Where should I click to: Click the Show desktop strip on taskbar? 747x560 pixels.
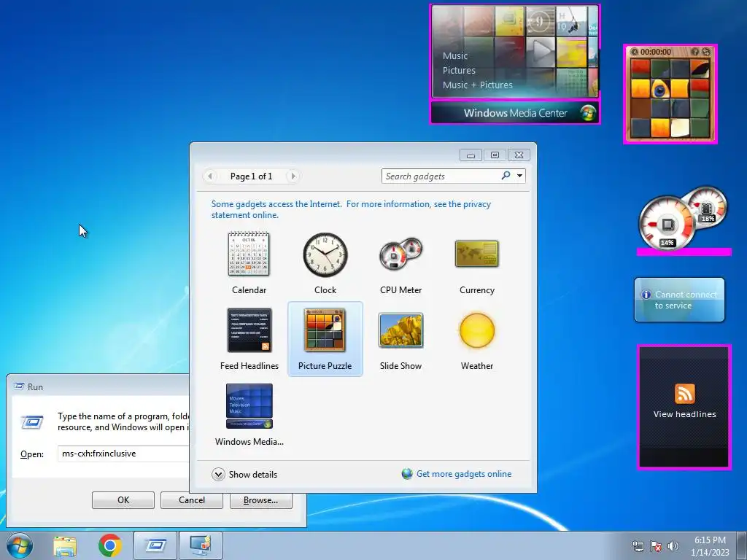click(742, 545)
